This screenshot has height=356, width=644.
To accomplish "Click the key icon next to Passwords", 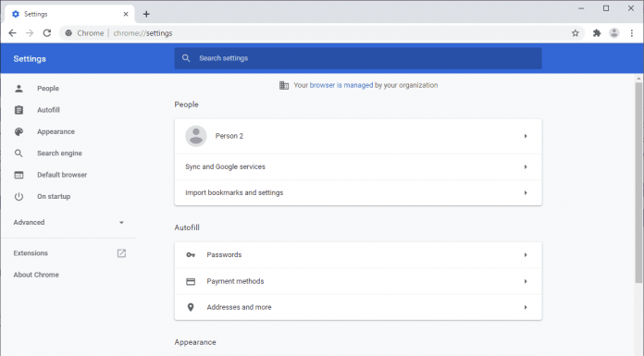I will (191, 255).
